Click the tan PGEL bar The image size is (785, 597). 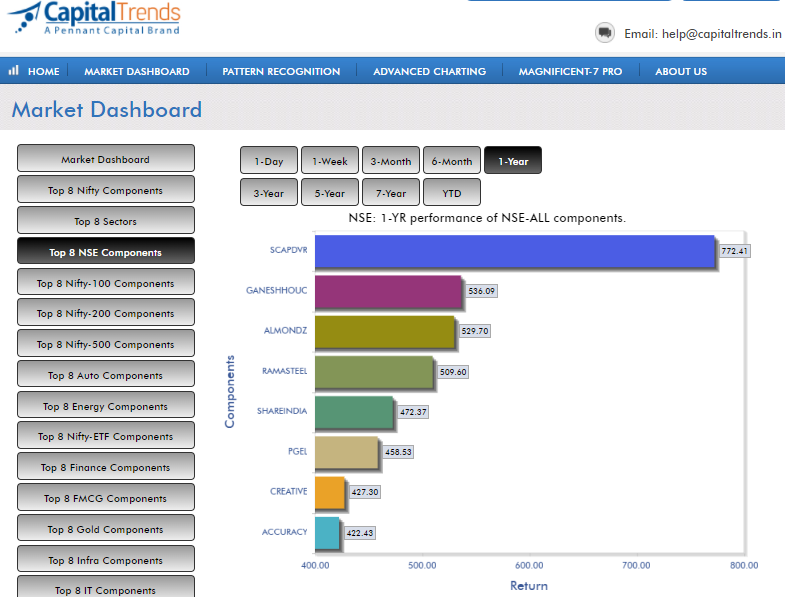point(346,452)
